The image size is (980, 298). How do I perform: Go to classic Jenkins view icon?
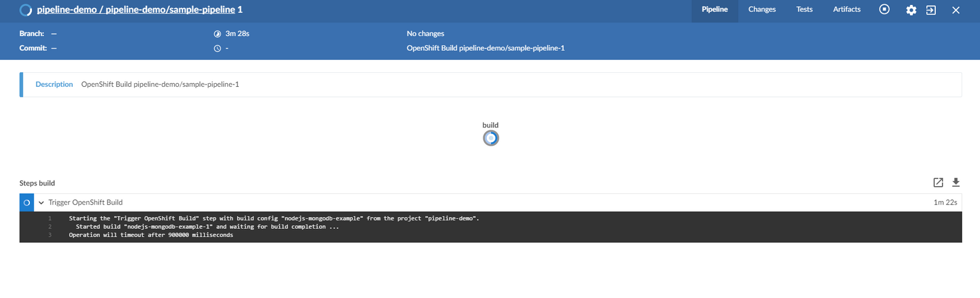tap(931, 10)
